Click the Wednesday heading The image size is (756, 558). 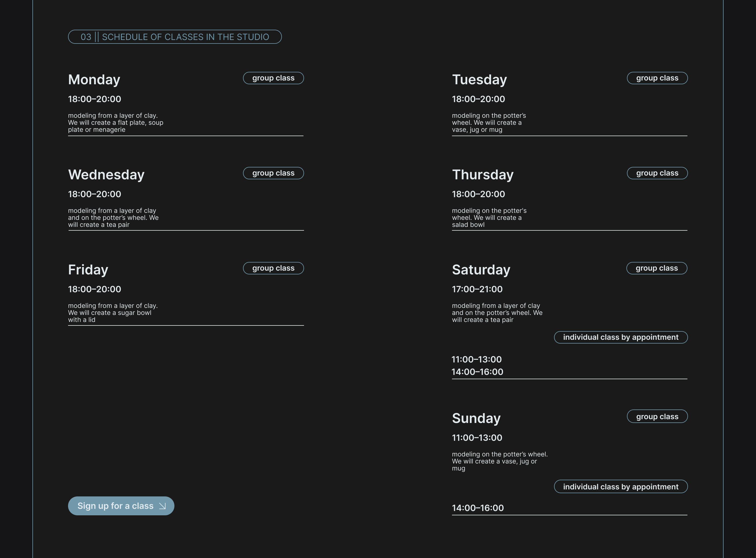pyautogui.click(x=106, y=175)
